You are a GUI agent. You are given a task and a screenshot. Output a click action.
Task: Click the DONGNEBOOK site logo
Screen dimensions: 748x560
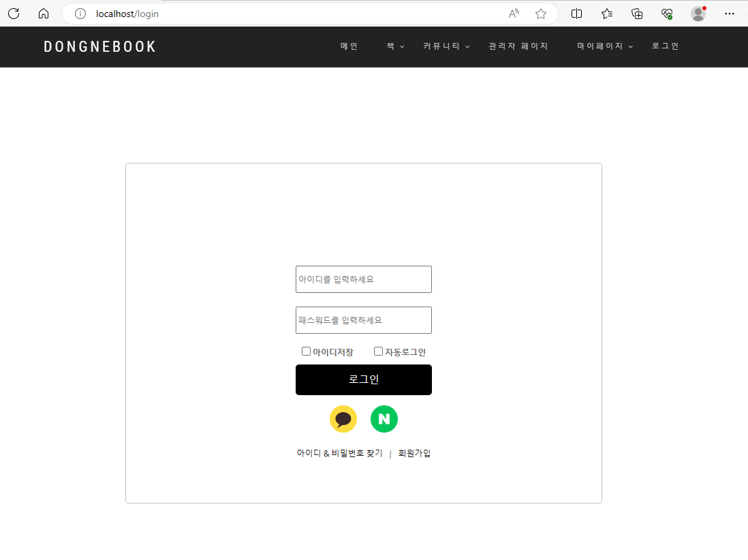pos(99,46)
